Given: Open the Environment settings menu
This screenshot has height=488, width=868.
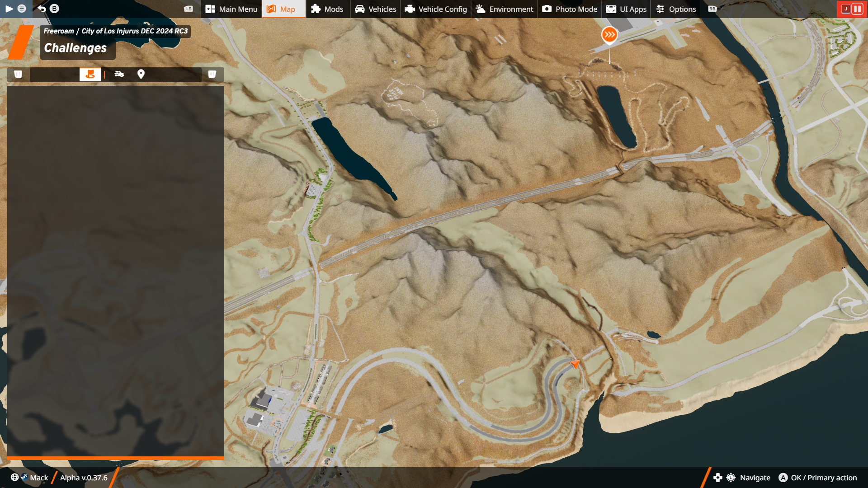Looking at the screenshot, I should (x=504, y=9).
